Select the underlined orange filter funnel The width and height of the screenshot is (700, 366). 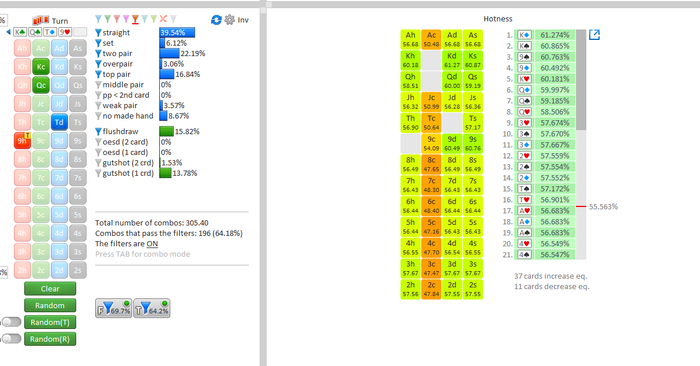click(x=135, y=19)
